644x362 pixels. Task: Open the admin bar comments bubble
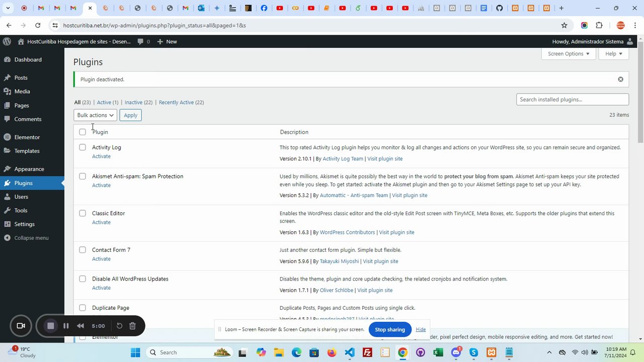click(x=143, y=41)
